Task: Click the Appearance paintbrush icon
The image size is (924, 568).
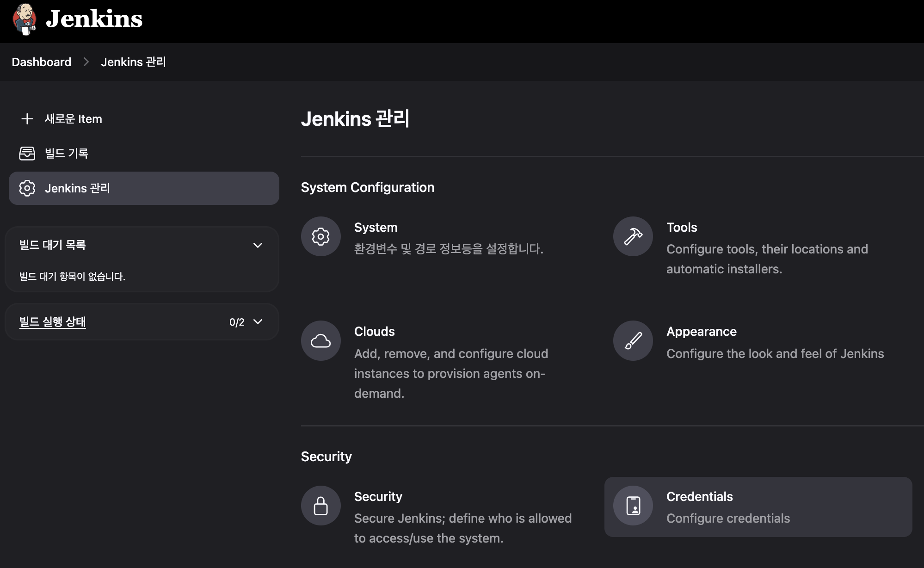Action: pyautogui.click(x=633, y=341)
